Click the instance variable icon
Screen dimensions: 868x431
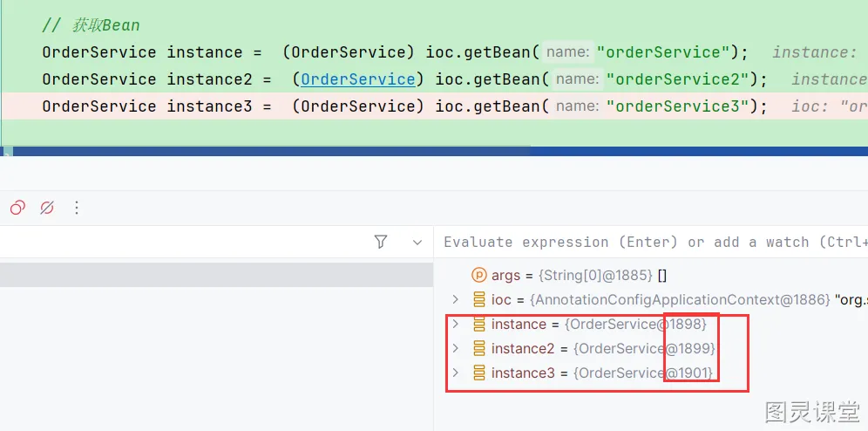pyautogui.click(x=478, y=324)
